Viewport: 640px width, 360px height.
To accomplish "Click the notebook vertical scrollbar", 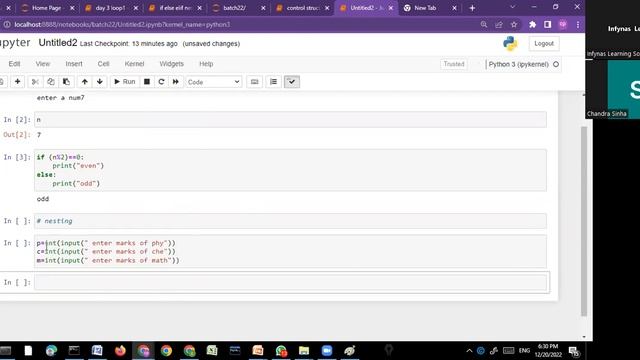I will (x=584, y=221).
